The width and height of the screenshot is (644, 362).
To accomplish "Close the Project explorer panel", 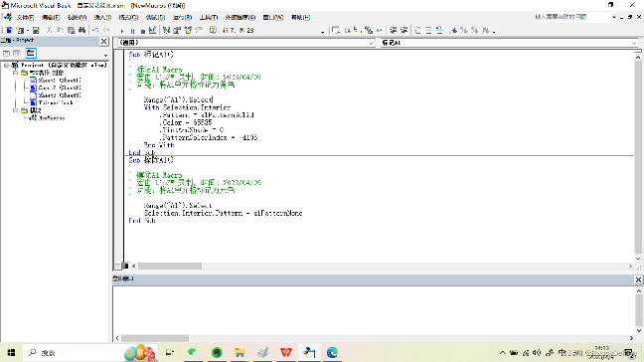I will [104, 41].
